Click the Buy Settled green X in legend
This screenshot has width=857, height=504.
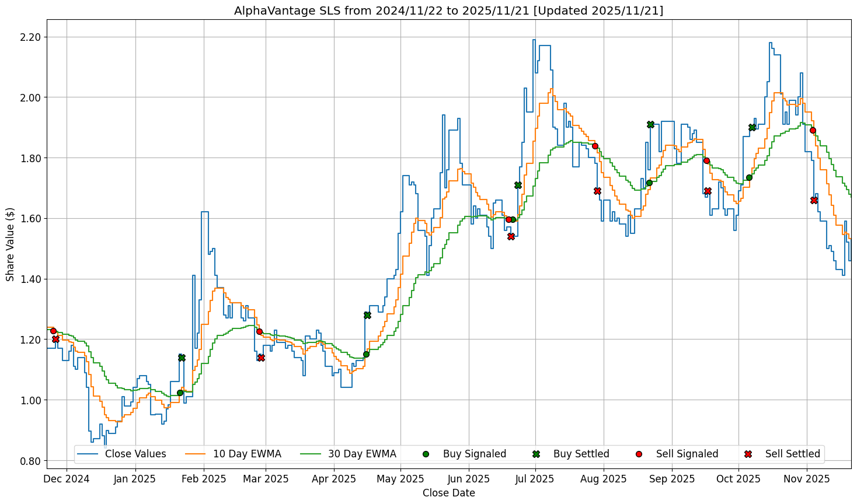(536, 454)
